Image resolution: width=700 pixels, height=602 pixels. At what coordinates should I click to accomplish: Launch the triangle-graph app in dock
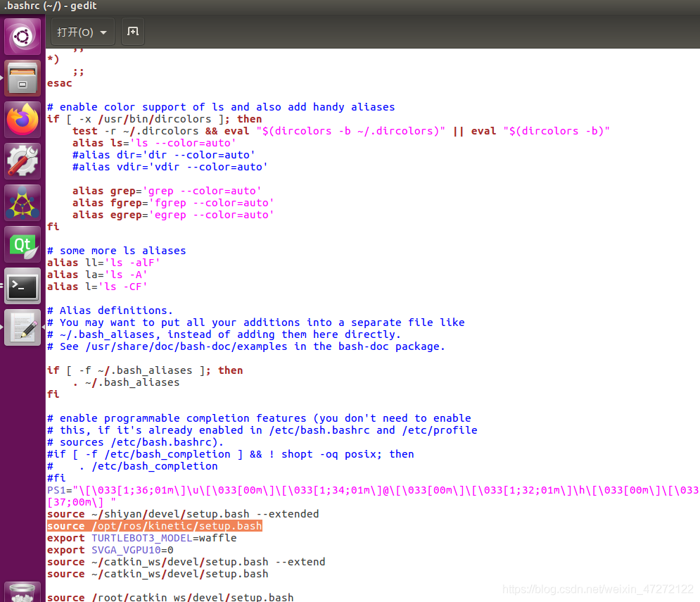23,203
